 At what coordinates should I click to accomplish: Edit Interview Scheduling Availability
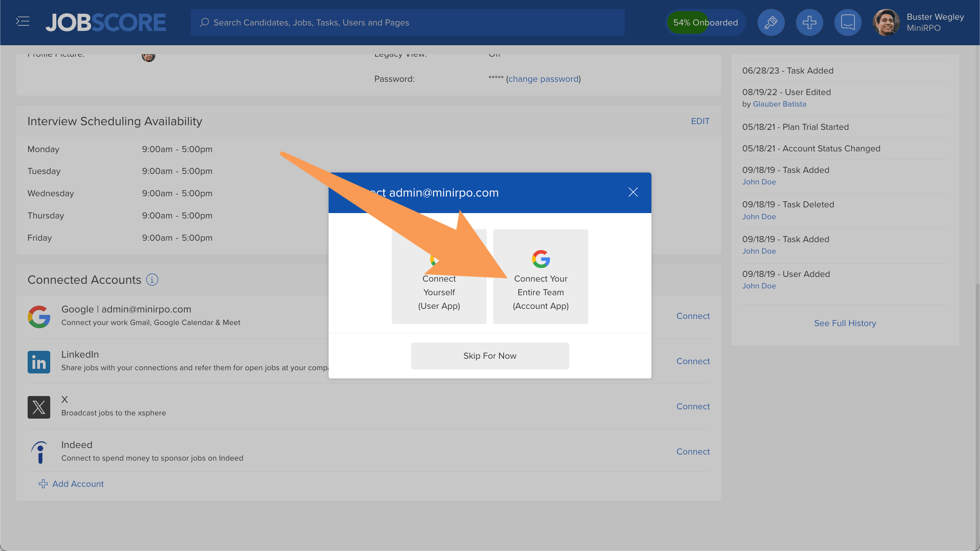pyautogui.click(x=700, y=121)
